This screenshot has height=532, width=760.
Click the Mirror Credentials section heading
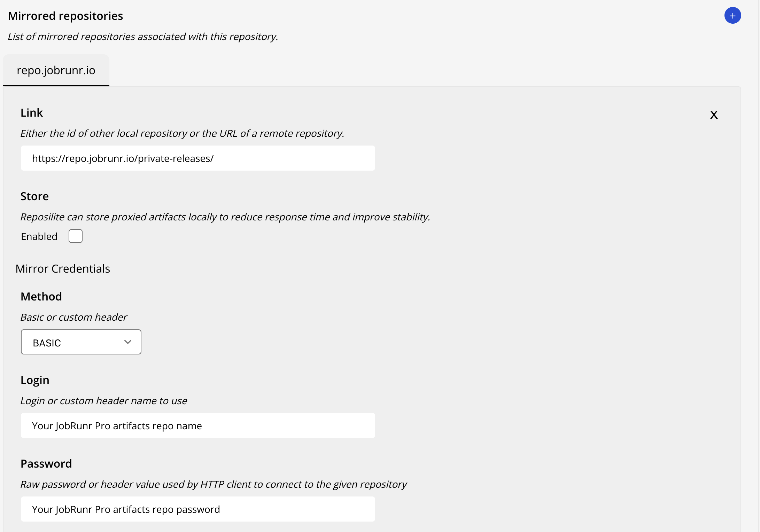63,269
